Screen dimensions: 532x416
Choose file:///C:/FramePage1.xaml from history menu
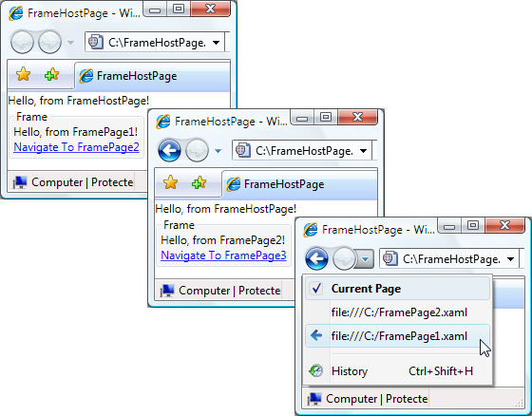(397, 336)
